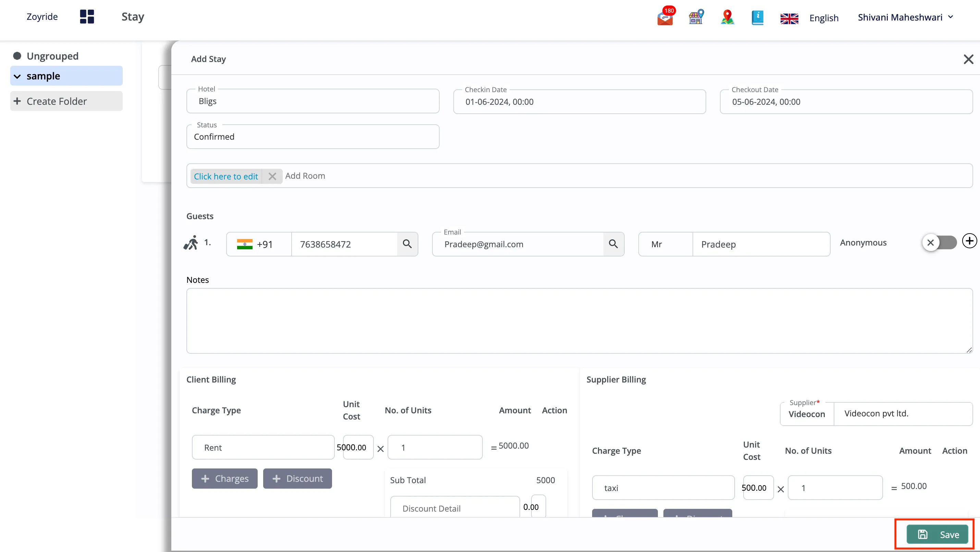Viewport: 980px width, 552px height.
Task: Open the Mr title dropdown
Action: (x=665, y=244)
